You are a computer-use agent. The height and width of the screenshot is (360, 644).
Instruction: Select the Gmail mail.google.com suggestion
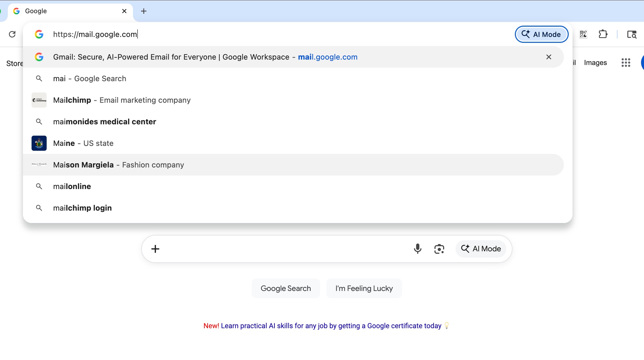pyautogui.click(x=293, y=57)
